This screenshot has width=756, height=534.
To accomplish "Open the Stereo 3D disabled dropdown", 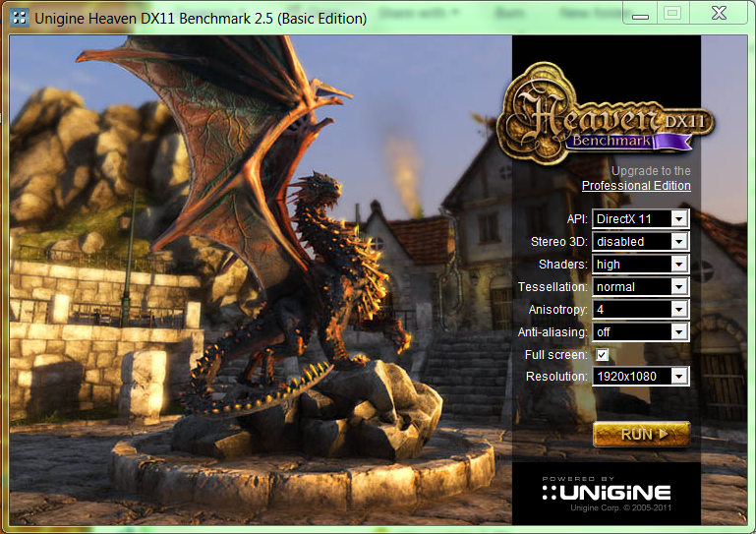I will click(641, 241).
